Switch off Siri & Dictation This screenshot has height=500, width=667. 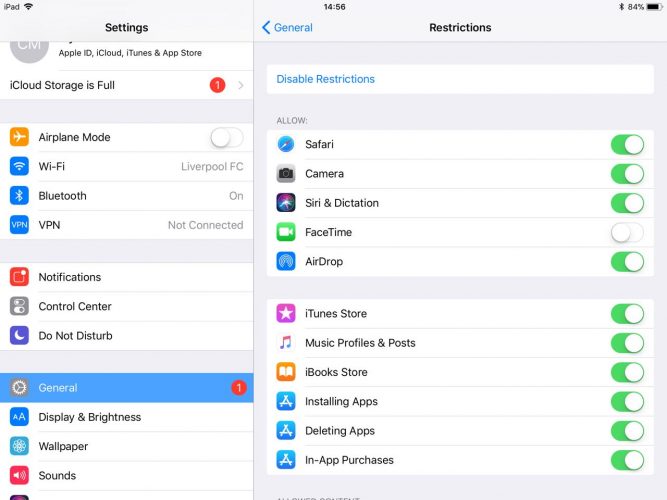coord(627,203)
